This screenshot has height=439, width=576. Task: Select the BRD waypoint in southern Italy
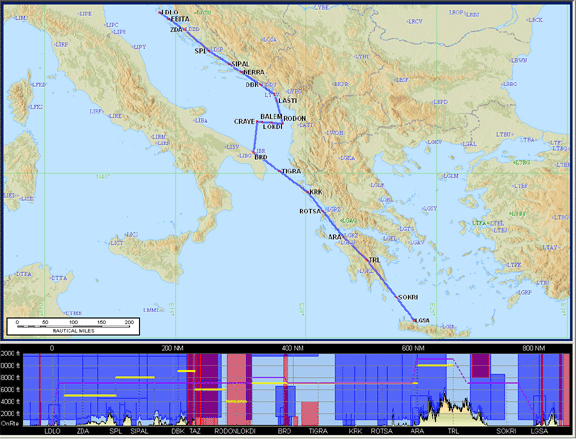261,157
